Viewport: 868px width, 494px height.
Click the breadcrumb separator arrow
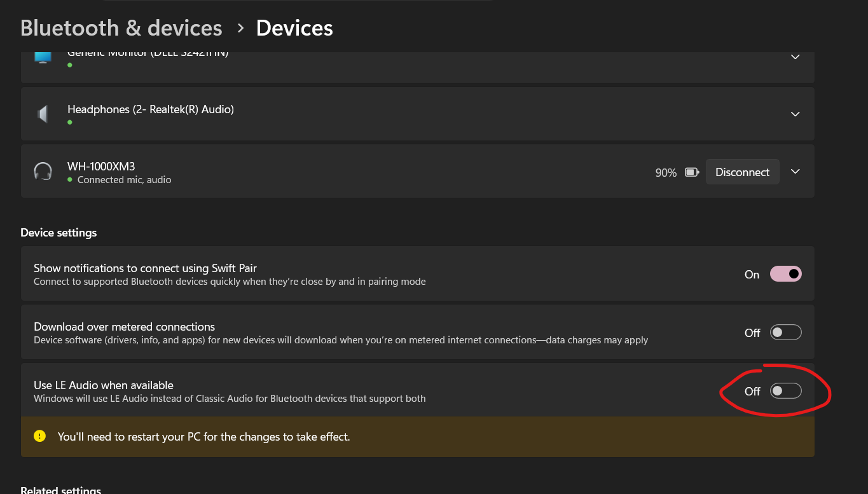[x=240, y=28]
